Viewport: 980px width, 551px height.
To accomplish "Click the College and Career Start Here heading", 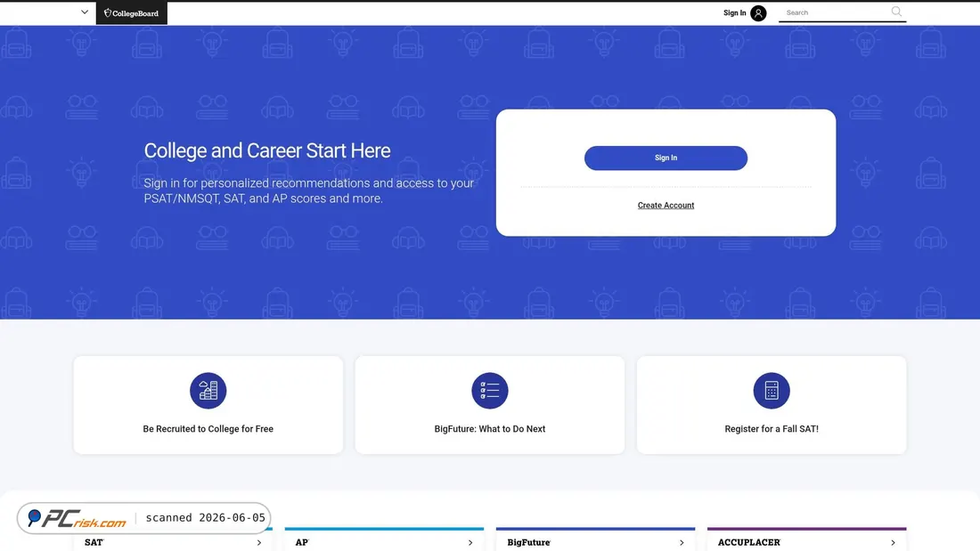I will (267, 150).
